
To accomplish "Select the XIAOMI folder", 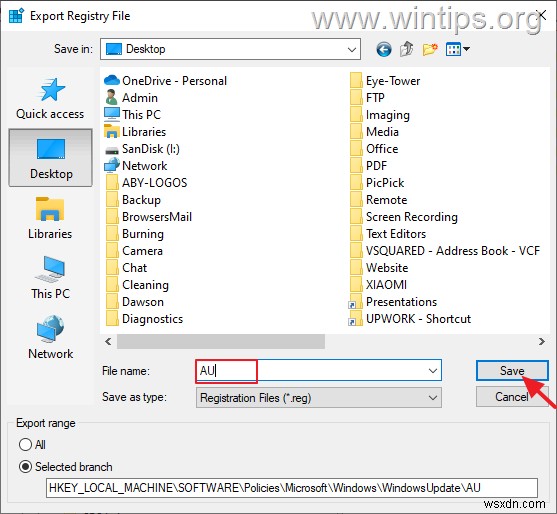I will (x=379, y=285).
